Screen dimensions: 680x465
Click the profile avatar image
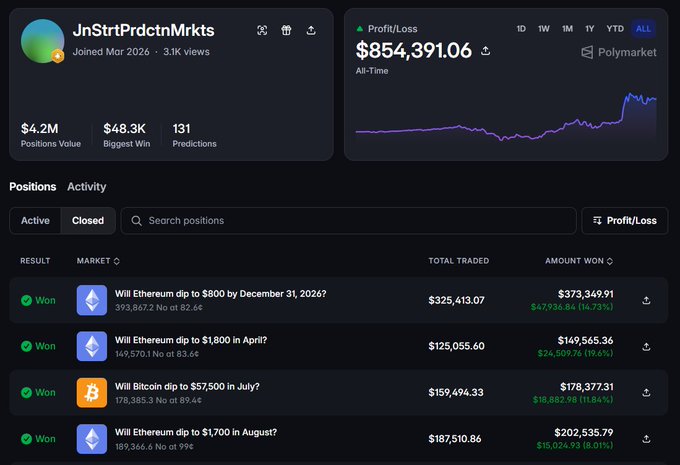tap(42, 41)
